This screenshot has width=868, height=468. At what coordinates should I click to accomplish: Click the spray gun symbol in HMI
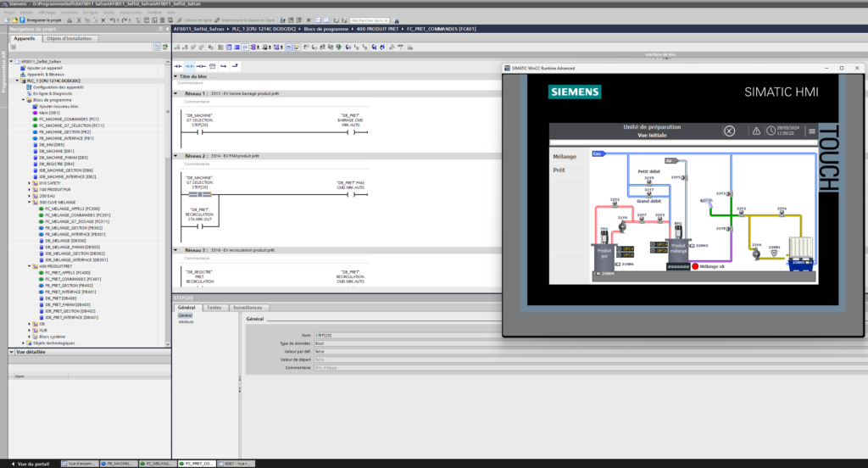point(706,203)
